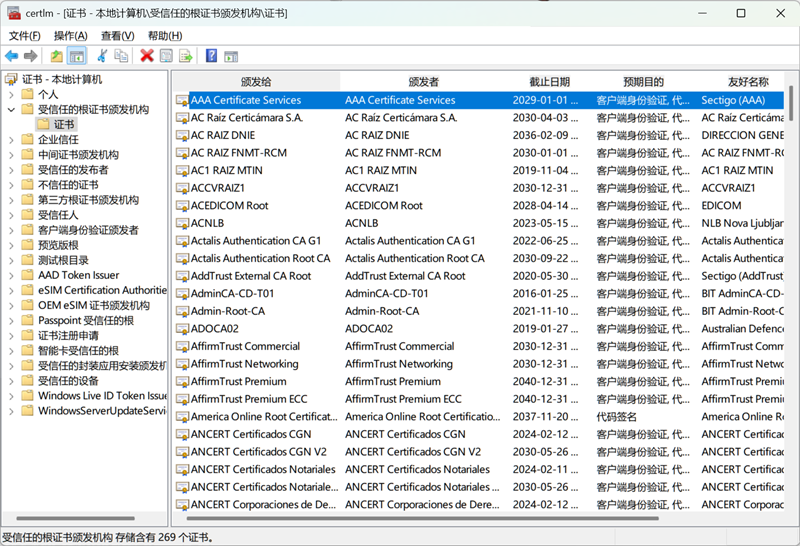Expand the 中间证书颁发机构 folder arrow
Viewport: 800px width, 546px height.
pos(11,155)
